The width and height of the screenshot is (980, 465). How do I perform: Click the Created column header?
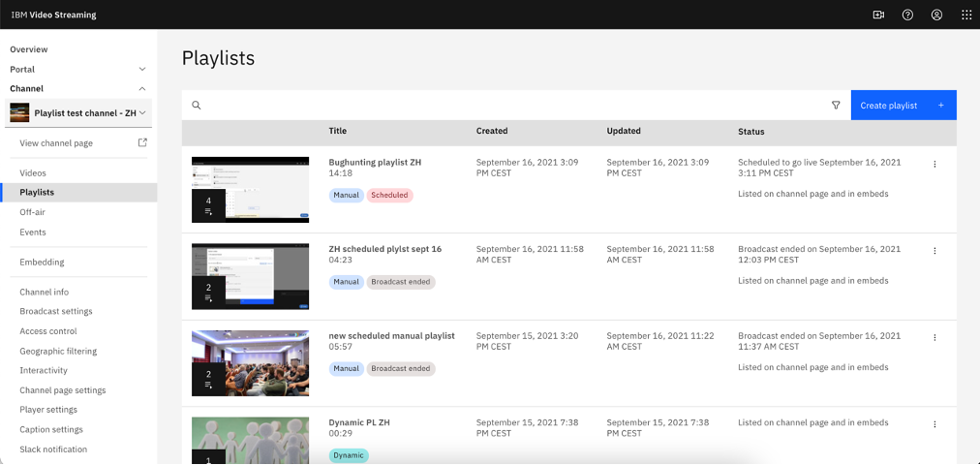492,131
